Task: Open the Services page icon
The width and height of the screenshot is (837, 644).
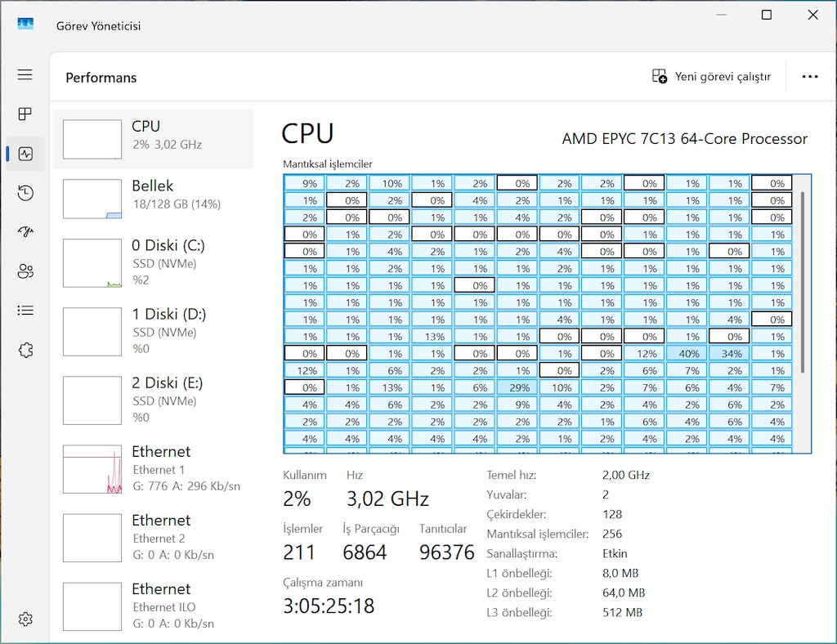Action: [x=25, y=350]
